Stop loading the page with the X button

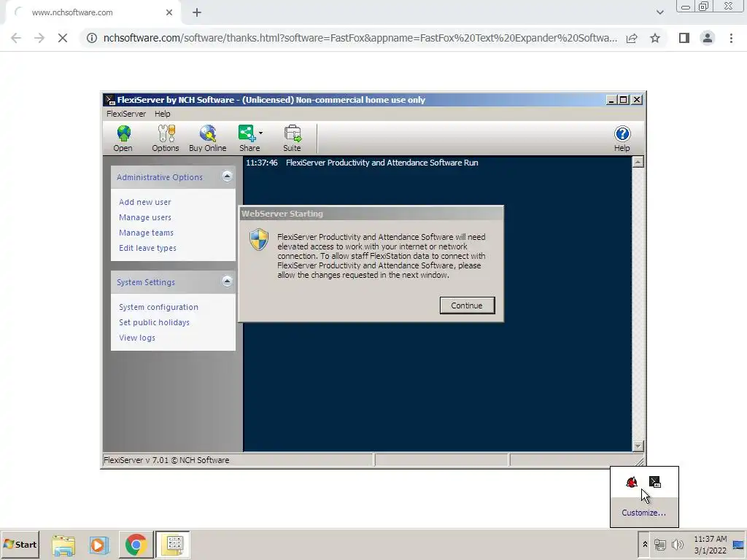[x=63, y=38]
